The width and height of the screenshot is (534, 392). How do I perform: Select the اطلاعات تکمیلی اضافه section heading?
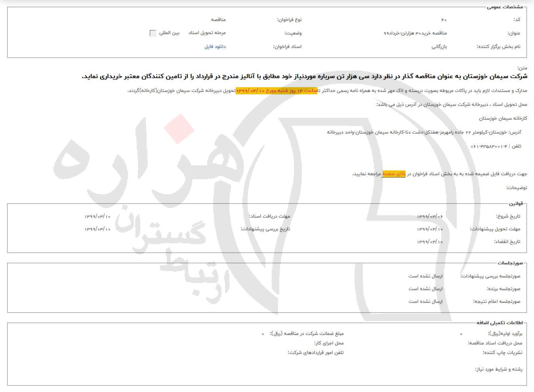[500, 323]
